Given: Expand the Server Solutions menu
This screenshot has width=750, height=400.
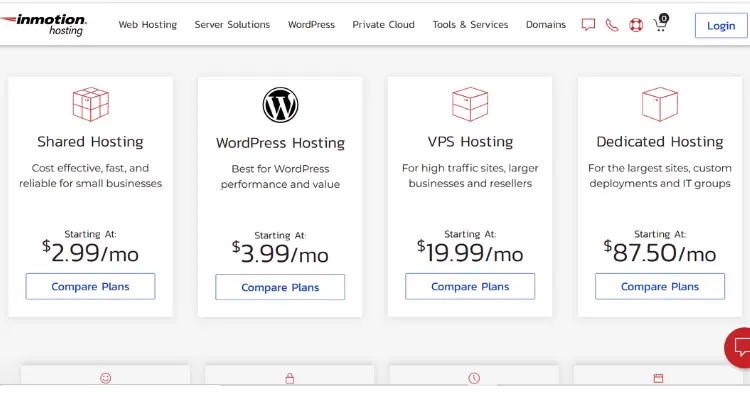Looking at the screenshot, I should 232,24.
